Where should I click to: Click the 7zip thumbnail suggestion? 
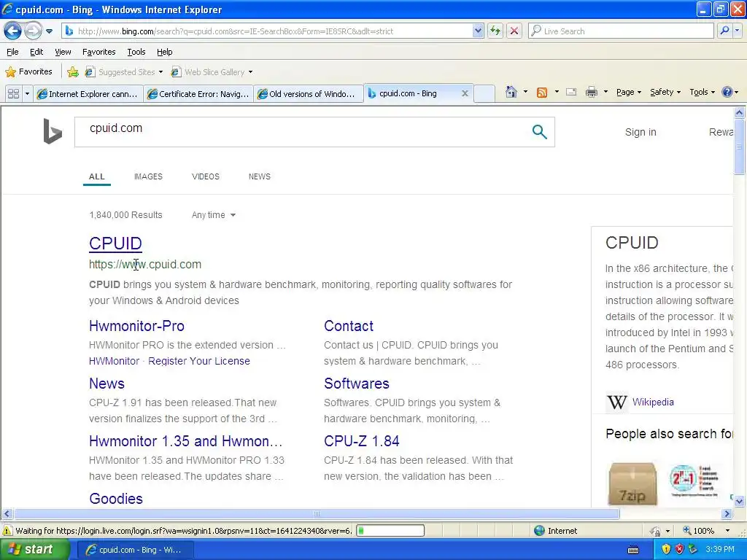pyautogui.click(x=632, y=484)
